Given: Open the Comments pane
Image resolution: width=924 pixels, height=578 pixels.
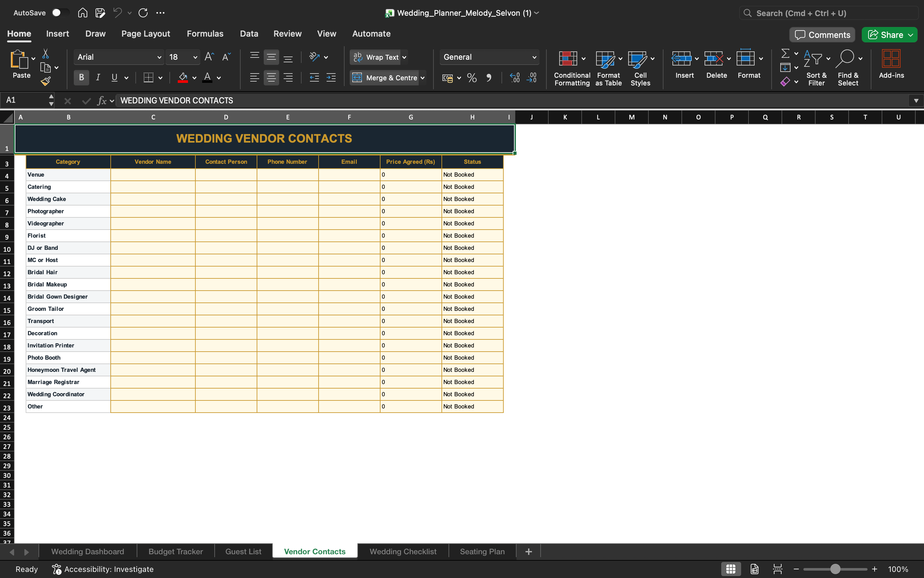Looking at the screenshot, I should 822,35.
